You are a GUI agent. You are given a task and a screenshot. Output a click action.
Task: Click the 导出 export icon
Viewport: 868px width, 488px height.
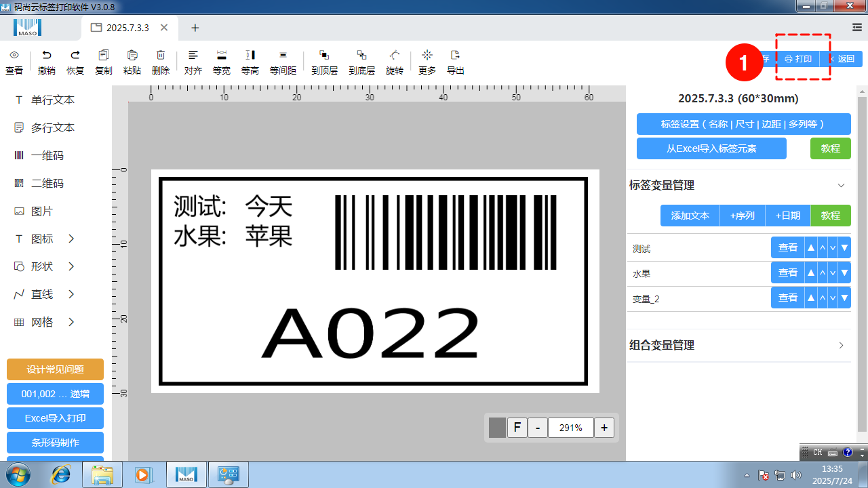coord(456,55)
